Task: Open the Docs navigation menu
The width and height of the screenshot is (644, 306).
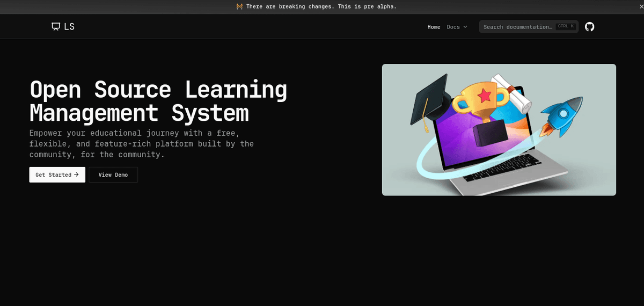Action: point(453,27)
